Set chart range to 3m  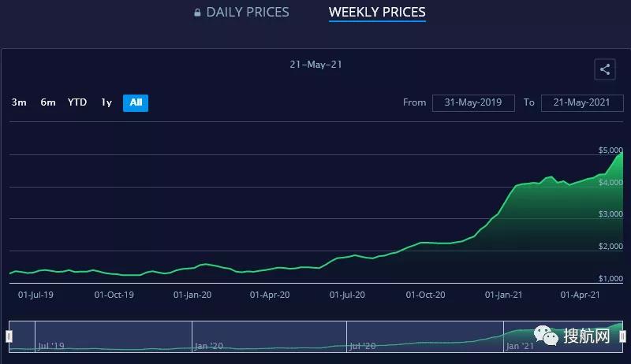coord(19,102)
